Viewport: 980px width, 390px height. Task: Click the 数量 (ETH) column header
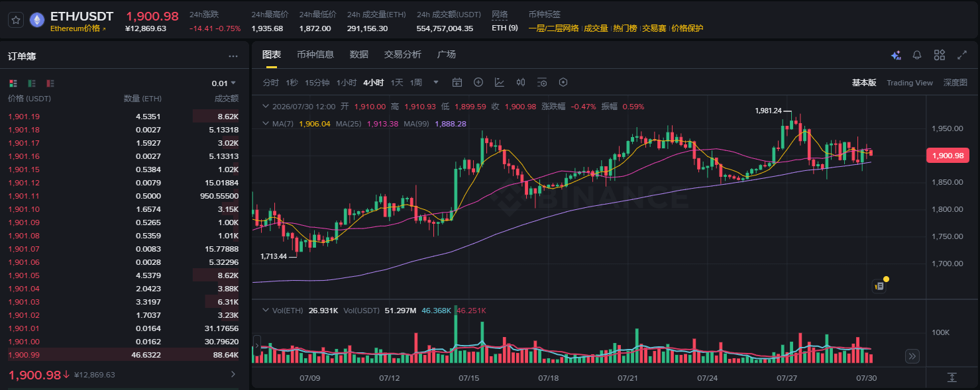142,99
